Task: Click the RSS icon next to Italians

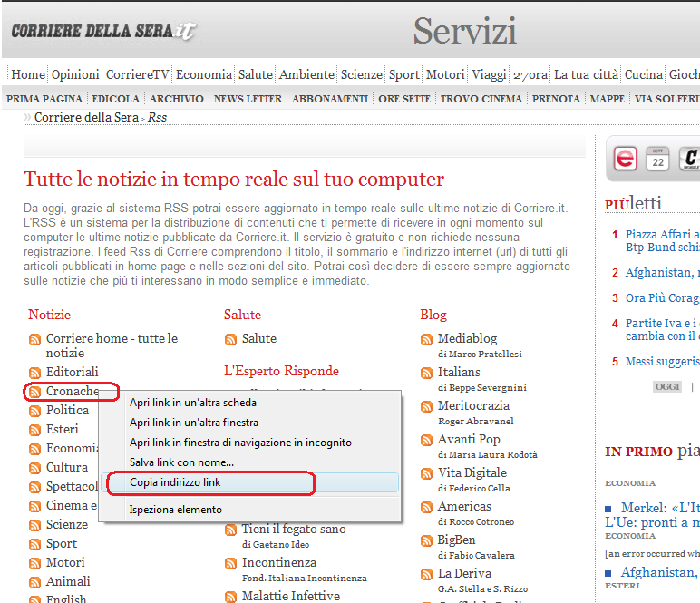Action: tap(427, 374)
